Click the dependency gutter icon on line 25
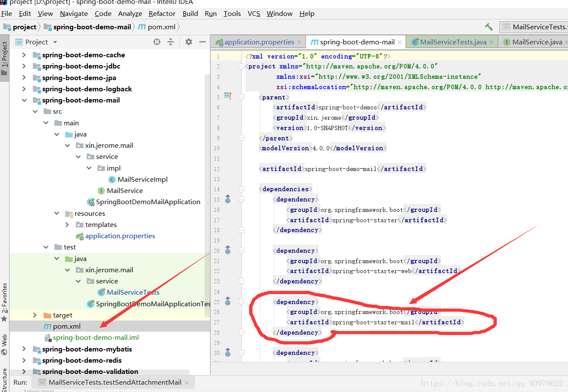The height and width of the screenshot is (392, 568). coord(228,301)
